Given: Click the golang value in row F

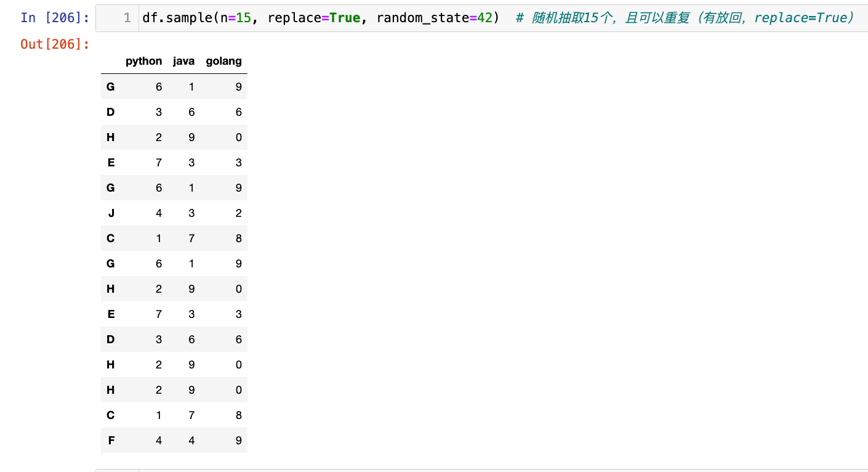Looking at the screenshot, I should pos(238,441).
